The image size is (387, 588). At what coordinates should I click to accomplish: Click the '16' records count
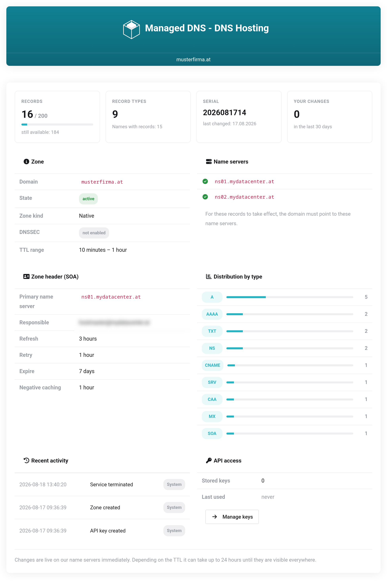pos(27,114)
